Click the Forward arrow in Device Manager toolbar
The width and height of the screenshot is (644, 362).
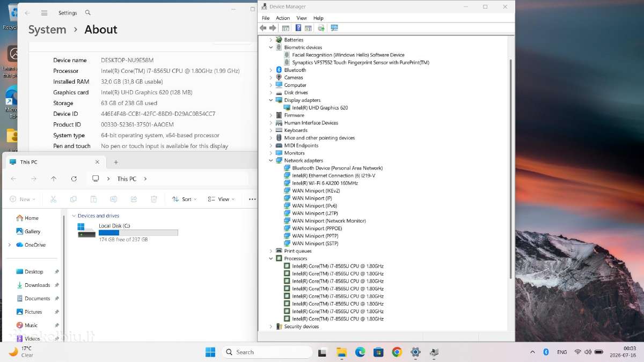tap(273, 28)
